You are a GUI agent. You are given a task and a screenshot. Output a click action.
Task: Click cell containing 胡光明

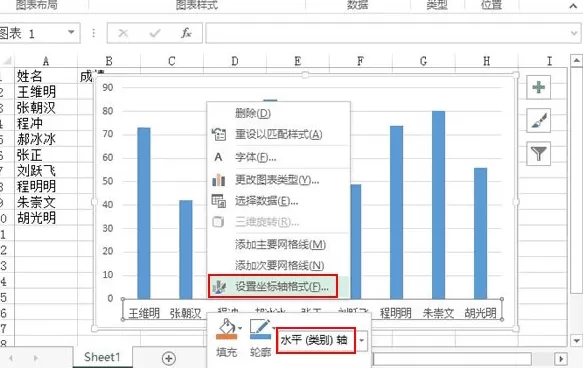46,217
